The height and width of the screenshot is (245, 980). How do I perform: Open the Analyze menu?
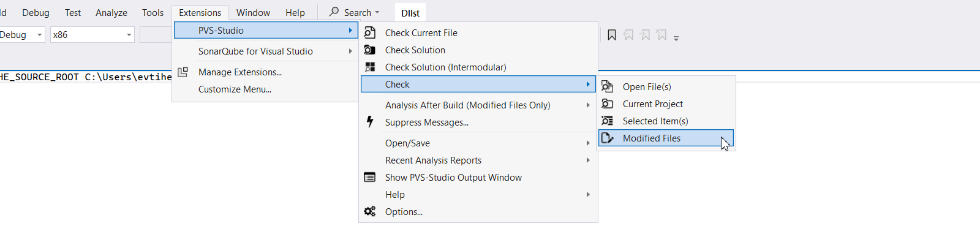click(111, 12)
